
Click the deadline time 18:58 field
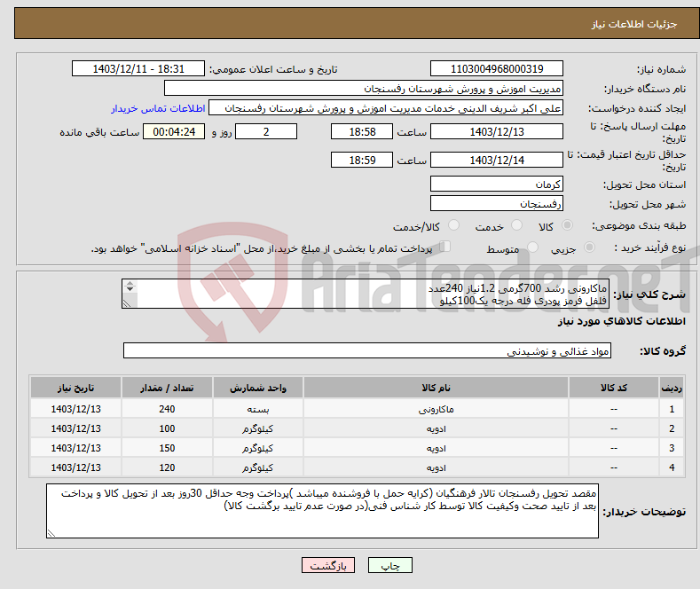click(x=362, y=131)
